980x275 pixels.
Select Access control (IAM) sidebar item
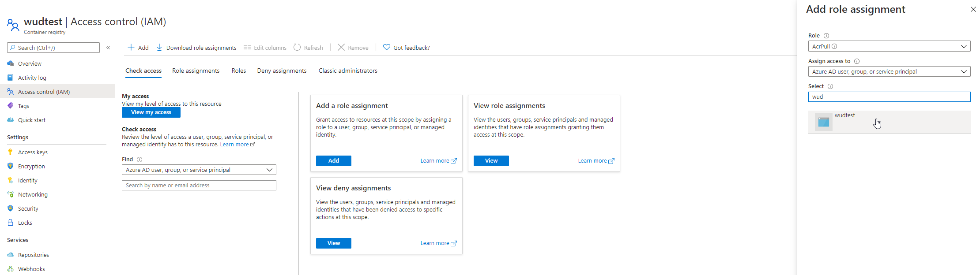pos(57,92)
